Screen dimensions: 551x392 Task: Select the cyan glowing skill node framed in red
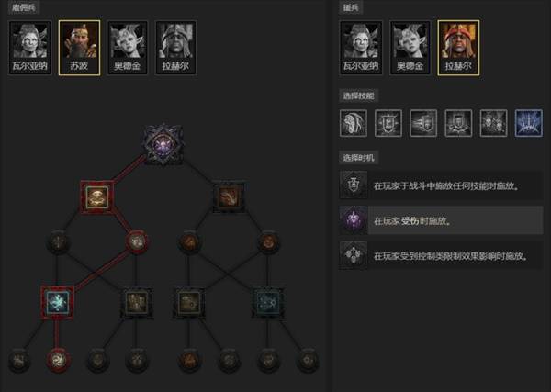tap(58, 302)
